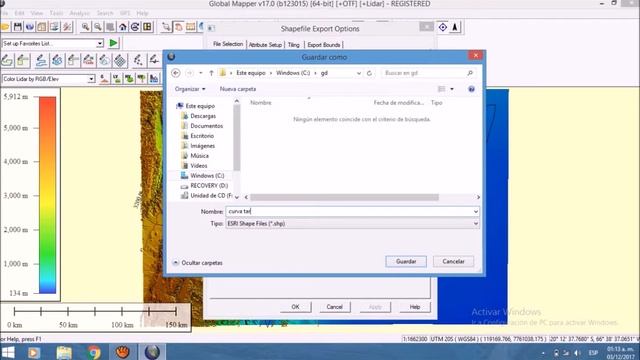Open the Search menu
The height and width of the screenshot is (360, 640).
click(105, 13)
